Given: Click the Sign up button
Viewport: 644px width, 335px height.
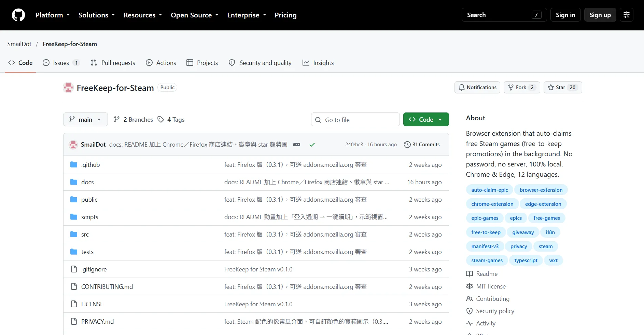Looking at the screenshot, I should 600,15.
